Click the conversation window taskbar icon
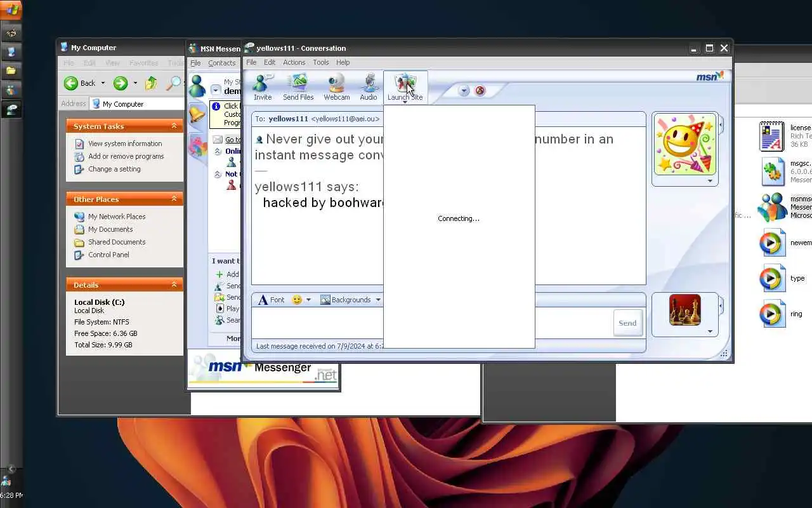 [x=11, y=109]
